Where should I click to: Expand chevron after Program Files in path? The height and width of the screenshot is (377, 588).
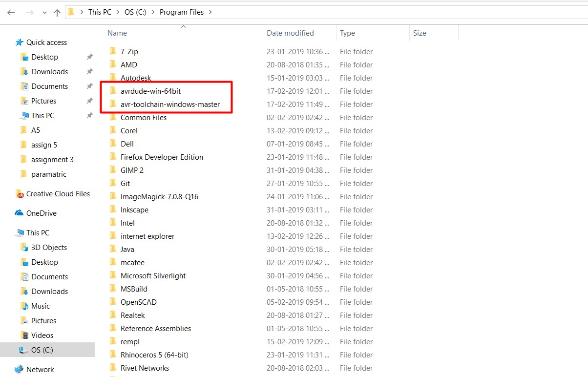point(210,12)
